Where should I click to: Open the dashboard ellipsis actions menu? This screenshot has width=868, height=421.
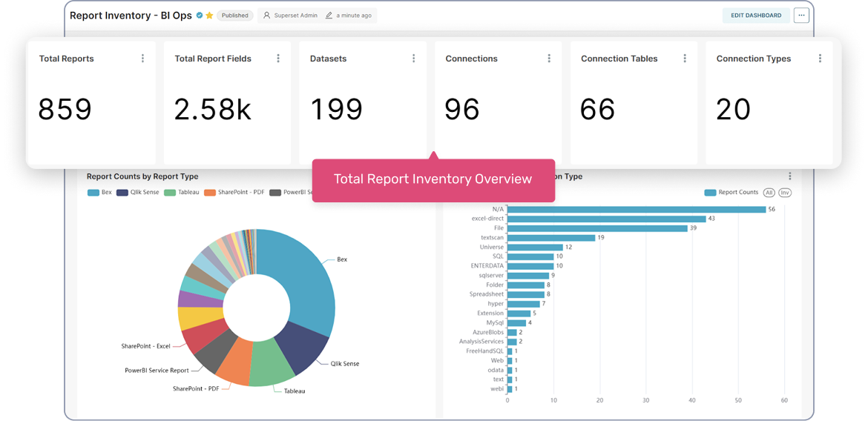[801, 16]
